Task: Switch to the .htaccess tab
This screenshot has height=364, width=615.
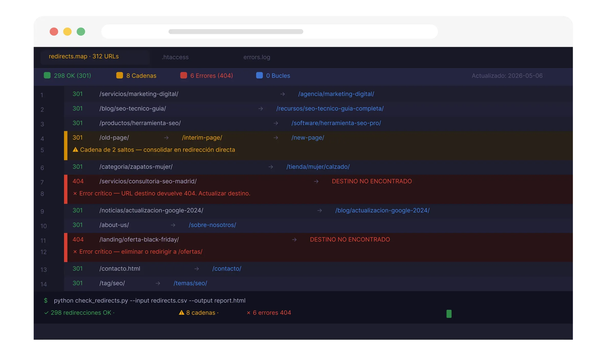Action: pos(175,57)
